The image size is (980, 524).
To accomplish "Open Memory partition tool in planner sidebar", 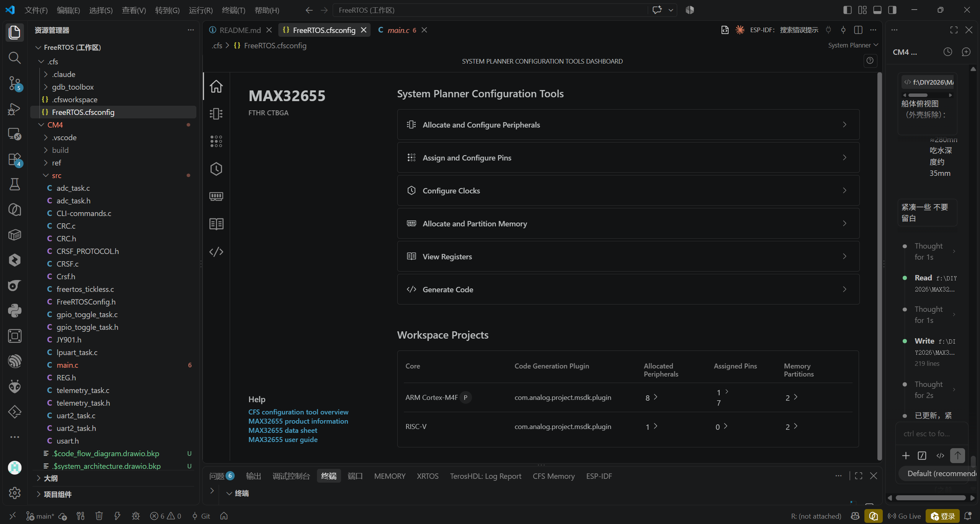I will point(216,196).
